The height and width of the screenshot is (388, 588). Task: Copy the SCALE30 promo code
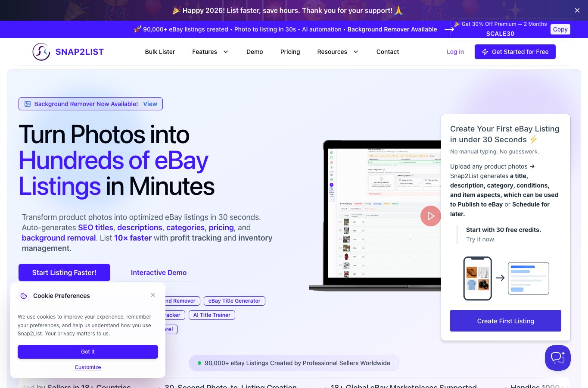(560, 29)
